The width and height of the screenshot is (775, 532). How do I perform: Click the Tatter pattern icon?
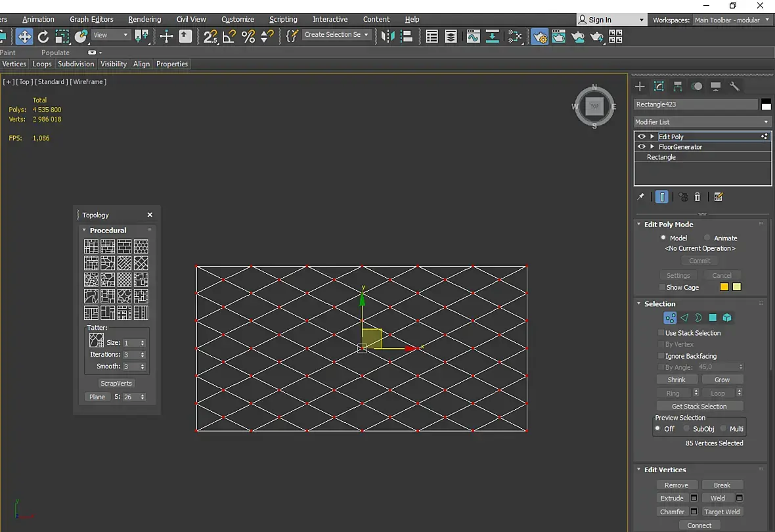coord(97,340)
